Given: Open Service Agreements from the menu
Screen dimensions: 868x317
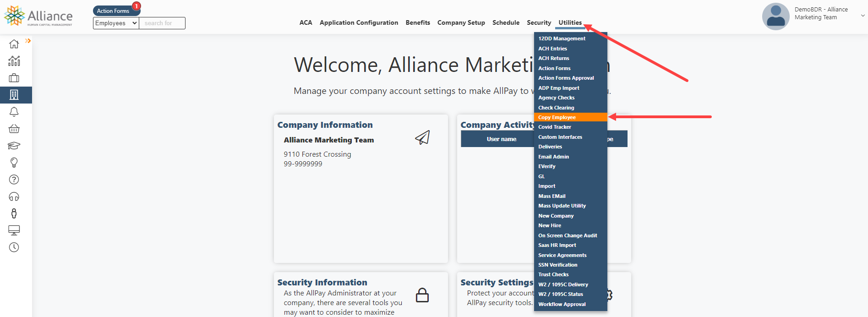Looking at the screenshot, I should [571, 255].
